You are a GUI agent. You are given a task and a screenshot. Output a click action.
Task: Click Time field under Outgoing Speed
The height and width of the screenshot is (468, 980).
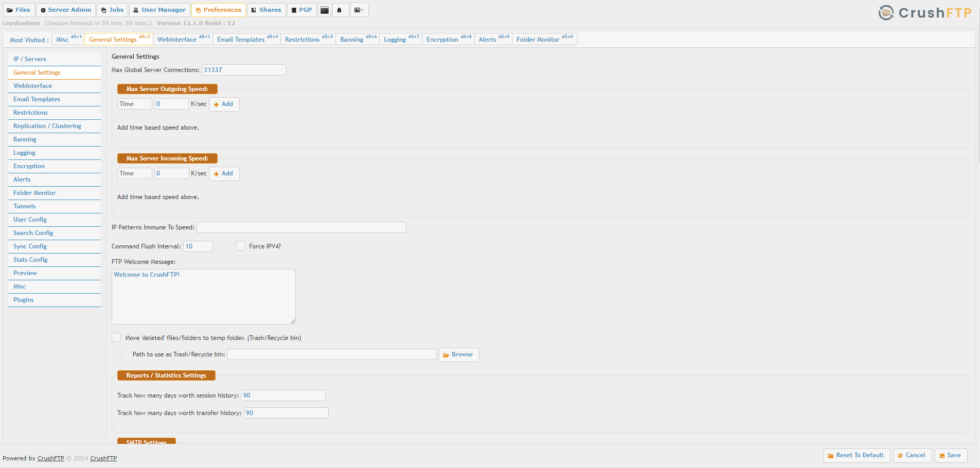pyautogui.click(x=135, y=104)
